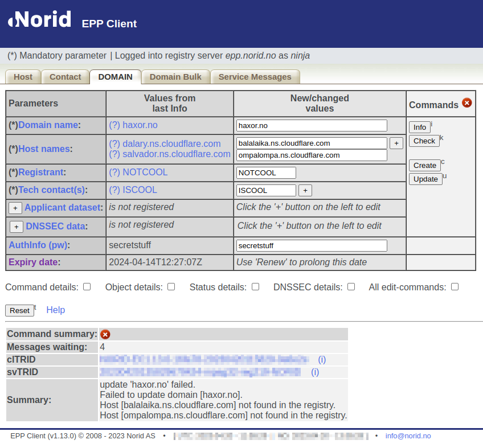Open the (i) info link next to clTRID

(322, 360)
